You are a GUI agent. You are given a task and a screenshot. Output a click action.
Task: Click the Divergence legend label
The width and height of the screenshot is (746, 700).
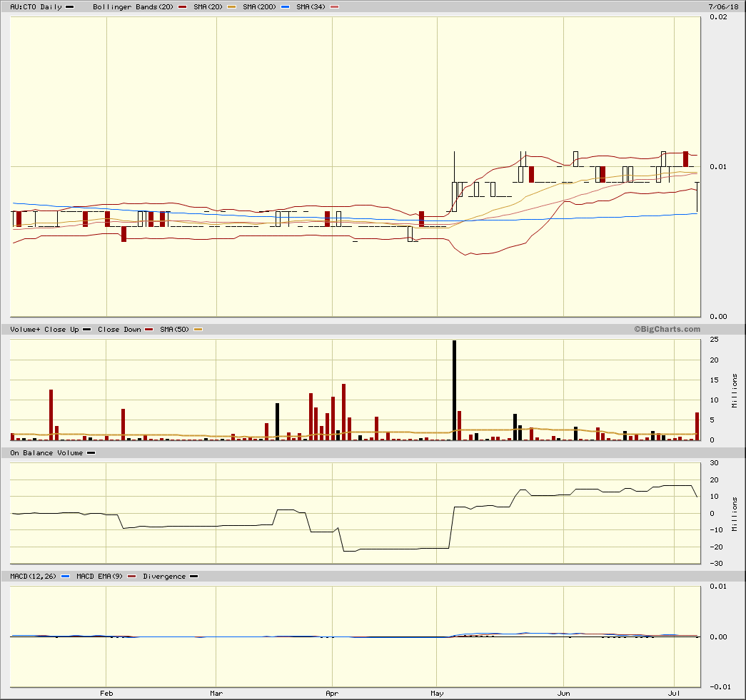(x=164, y=577)
